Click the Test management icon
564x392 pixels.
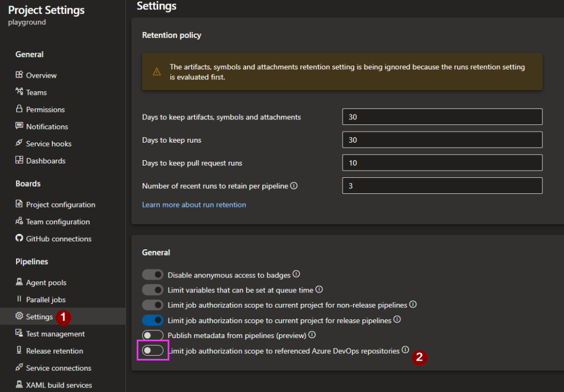tap(19, 333)
